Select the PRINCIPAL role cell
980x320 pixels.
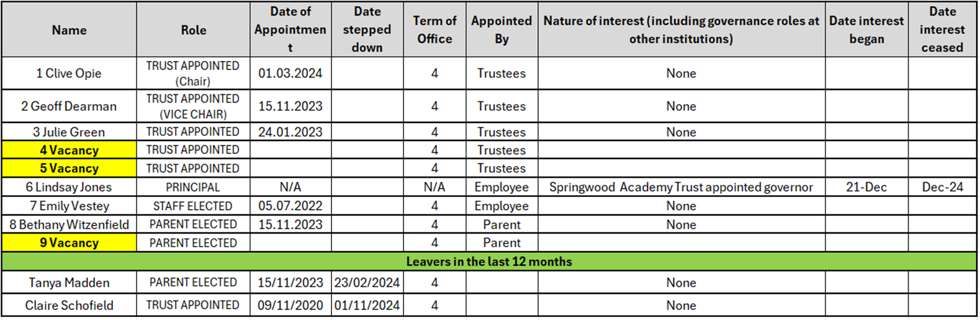(x=193, y=187)
